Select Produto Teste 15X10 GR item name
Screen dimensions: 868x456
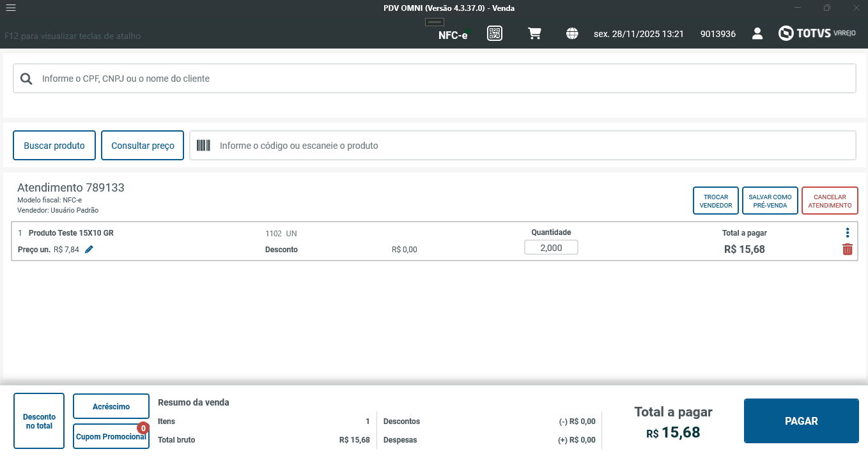(71, 233)
